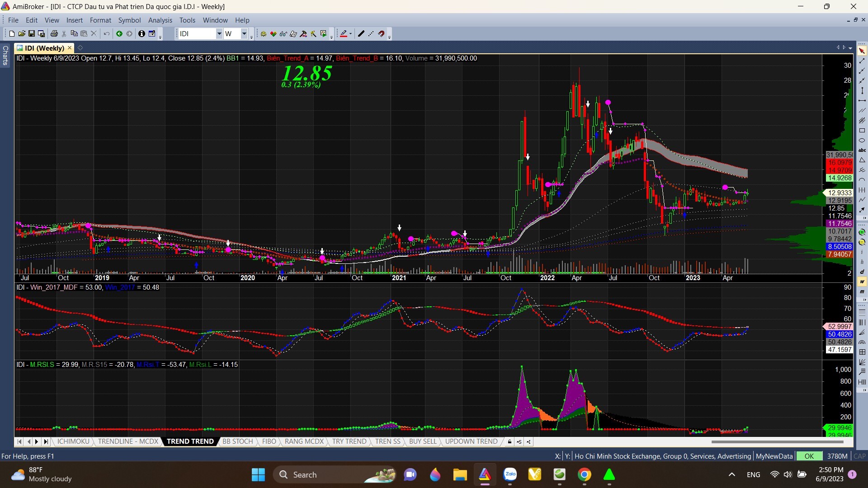Select the Gann square grid tool icon
Screen dimensions: 868x488
pyautogui.click(x=862, y=352)
